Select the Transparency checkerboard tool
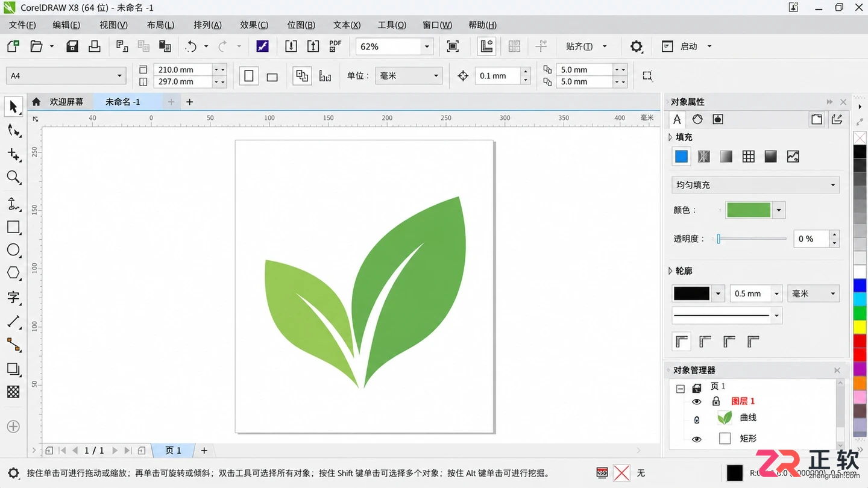This screenshot has width=868, height=488. (13, 392)
